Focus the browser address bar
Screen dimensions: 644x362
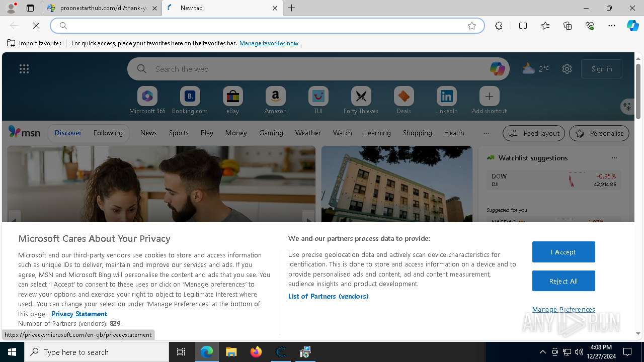(x=267, y=26)
